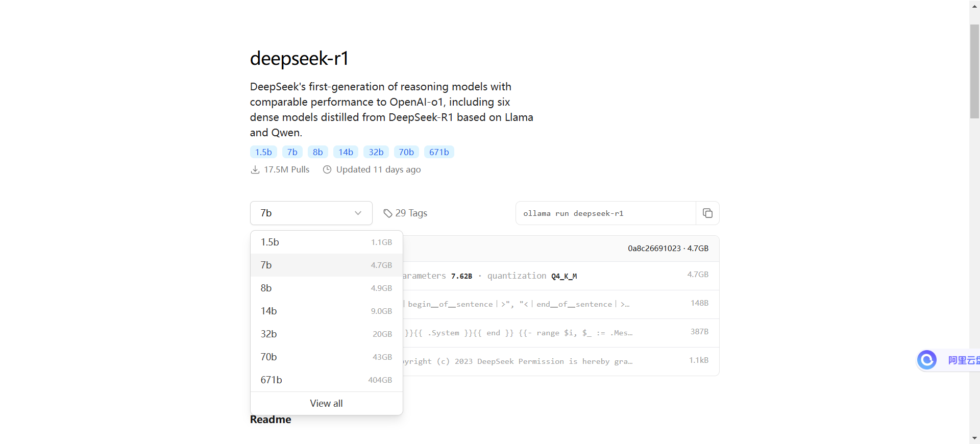Open the 7b model size dropdown
The image size is (980, 444).
311,213
